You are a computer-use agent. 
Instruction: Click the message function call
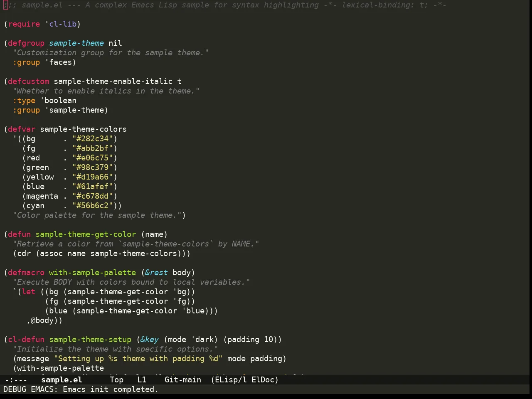pyautogui.click(x=33, y=359)
